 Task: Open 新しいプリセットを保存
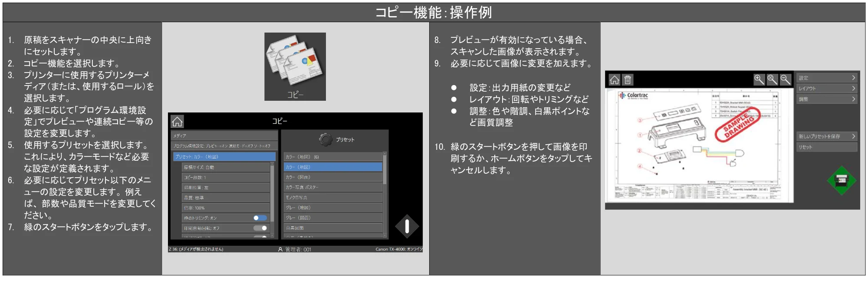(x=827, y=136)
